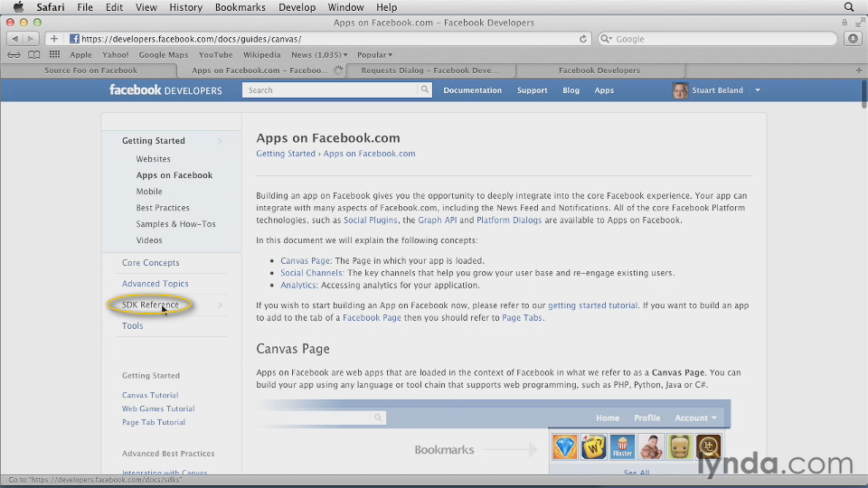Click the Safari address bar URL field
The image size is (868, 488).
pyautogui.click(x=325, y=39)
